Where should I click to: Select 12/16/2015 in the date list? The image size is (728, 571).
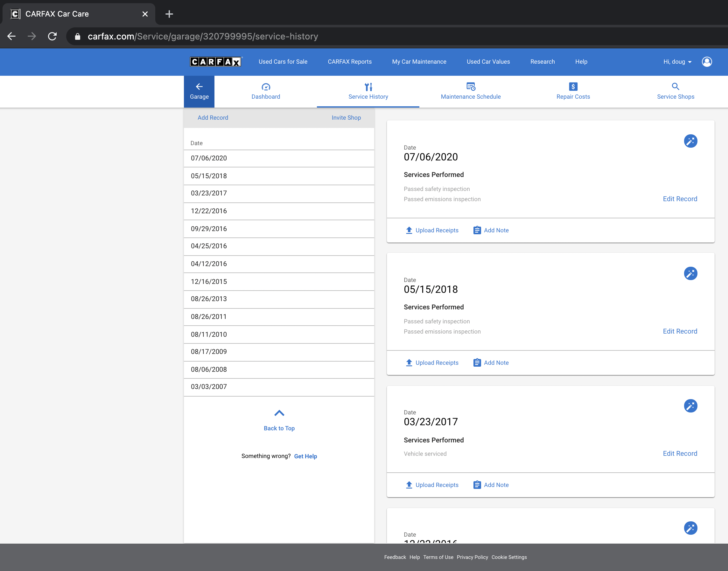tap(279, 282)
